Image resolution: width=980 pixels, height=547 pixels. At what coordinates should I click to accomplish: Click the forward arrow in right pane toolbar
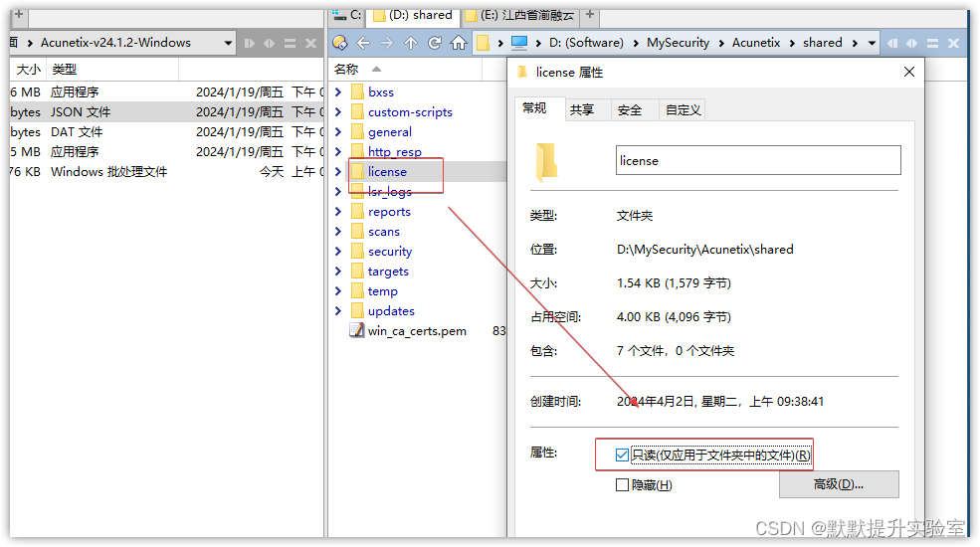(x=387, y=43)
